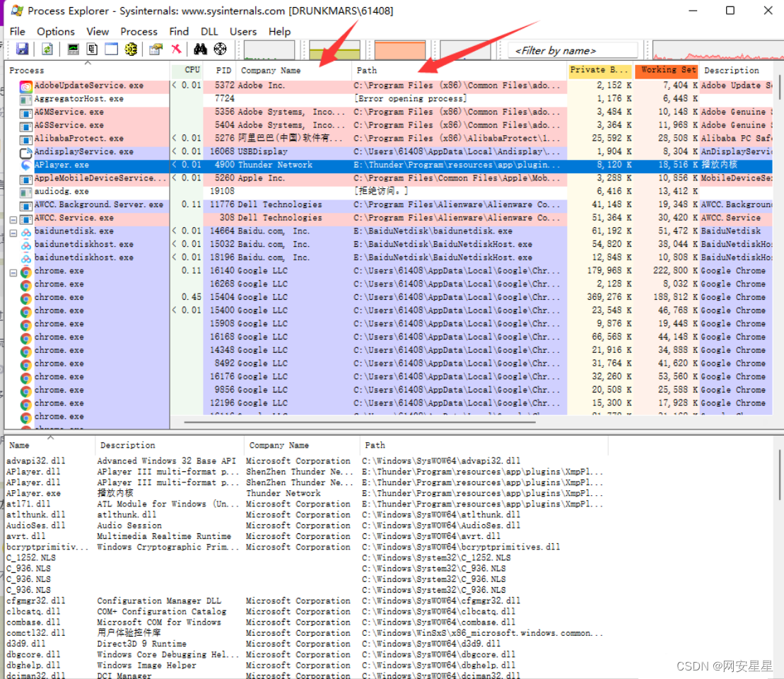
Task: Open System Information from toolbar icon
Action: click(73, 49)
